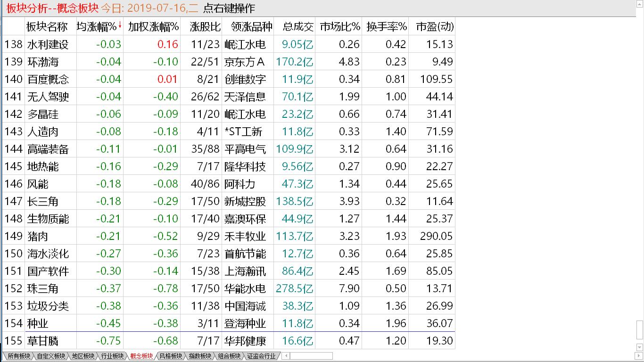
Task: Click leading stock 阿科力
Action: tap(240, 184)
